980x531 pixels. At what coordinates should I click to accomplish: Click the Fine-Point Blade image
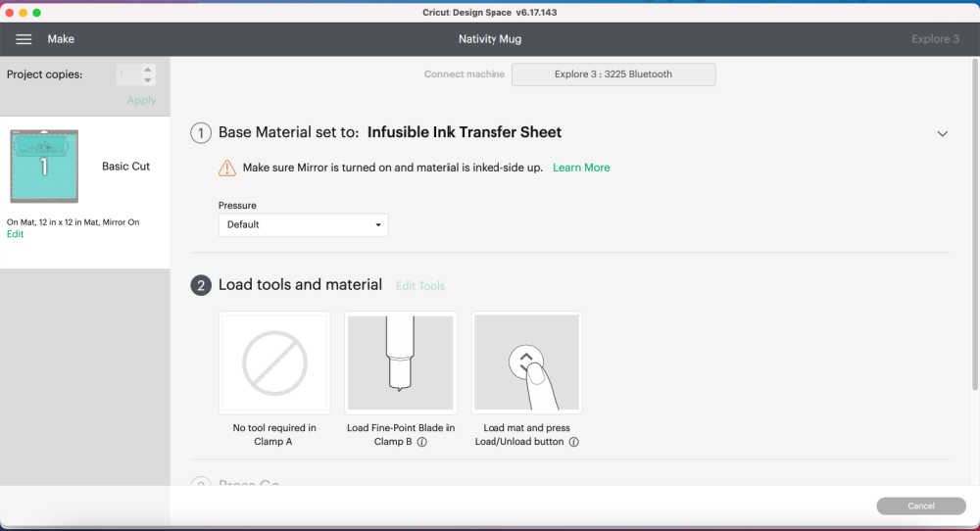pos(400,362)
